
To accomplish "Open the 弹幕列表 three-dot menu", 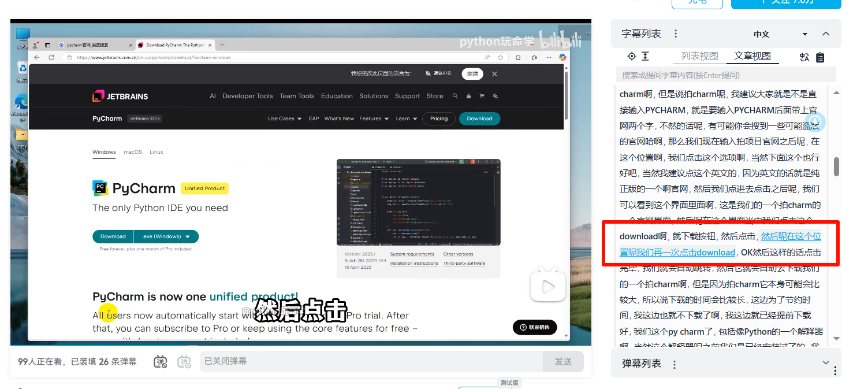I will tap(673, 364).
